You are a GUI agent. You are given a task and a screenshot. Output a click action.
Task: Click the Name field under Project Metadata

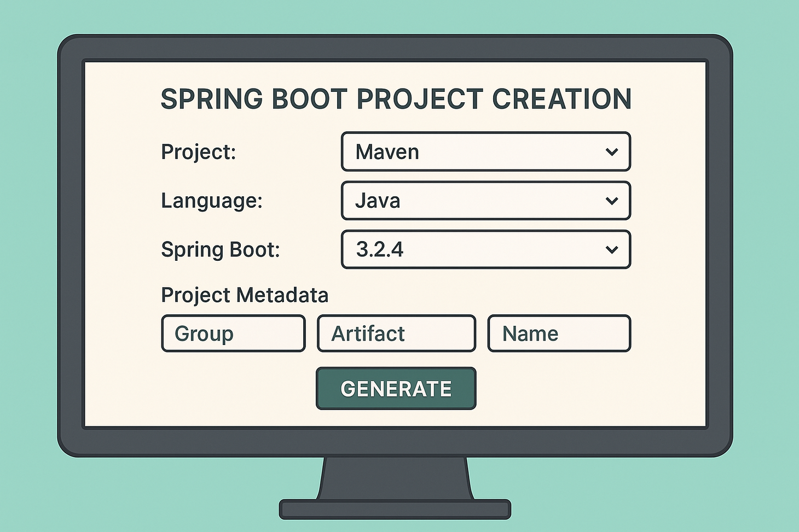tap(558, 333)
